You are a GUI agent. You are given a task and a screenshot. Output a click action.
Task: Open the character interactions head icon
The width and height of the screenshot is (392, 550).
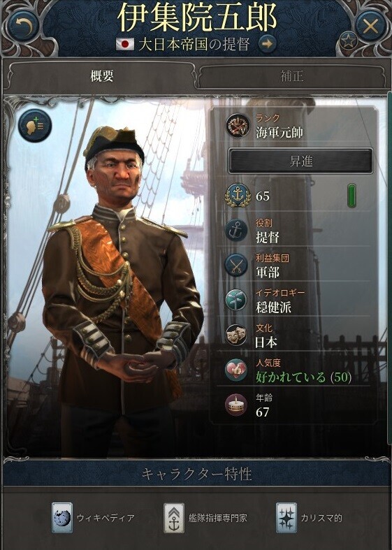[x=35, y=125]
